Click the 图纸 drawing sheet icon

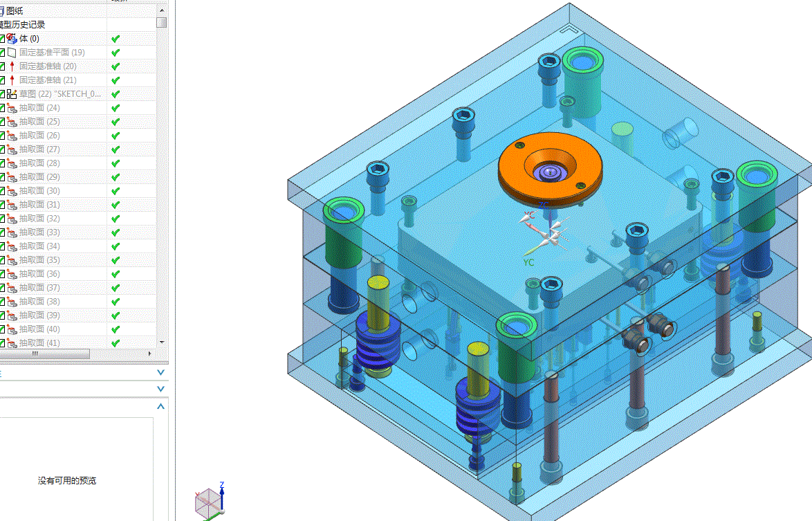tap(1, 10)
